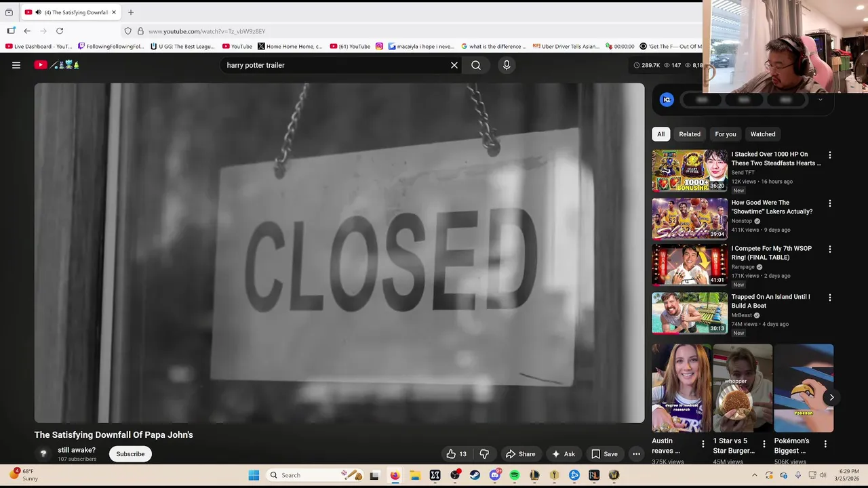Show the next shorts with the arrow
This screenshot has width=868, height=488.
831,398
